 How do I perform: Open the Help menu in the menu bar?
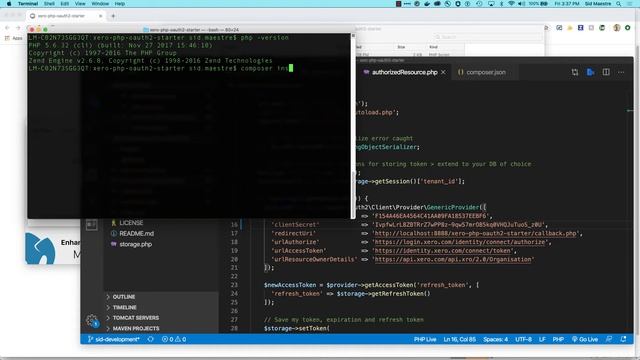click(x=120, y=4)
